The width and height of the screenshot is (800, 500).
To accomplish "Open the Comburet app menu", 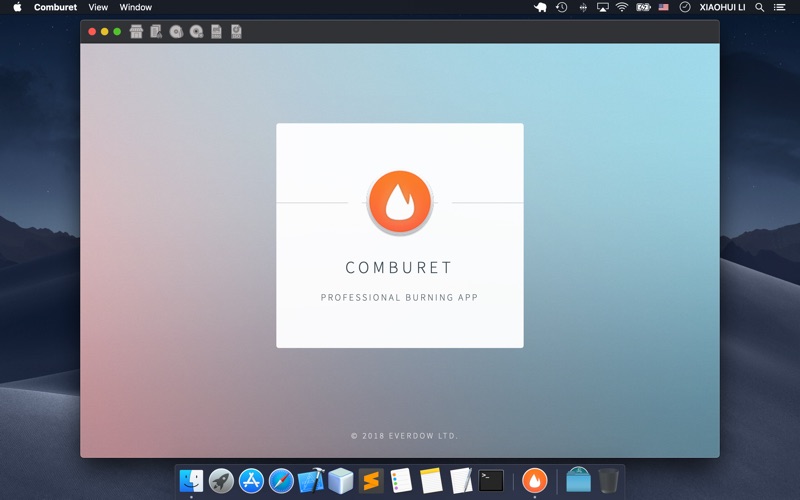I will pyautogui.click(x=56, y=7).
